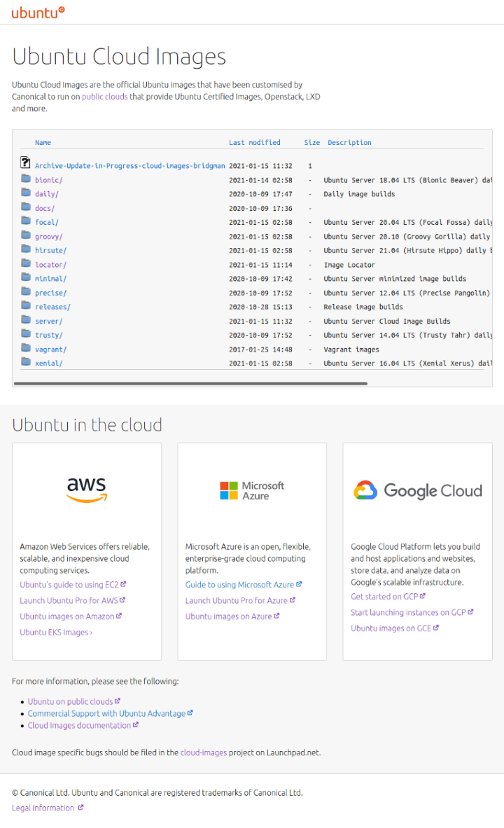Sort listing by Description column header
504x828 pixels.
click(349, 143)
